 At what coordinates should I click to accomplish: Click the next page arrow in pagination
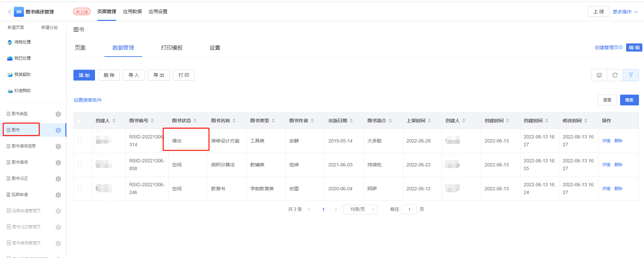coord(336,209)
